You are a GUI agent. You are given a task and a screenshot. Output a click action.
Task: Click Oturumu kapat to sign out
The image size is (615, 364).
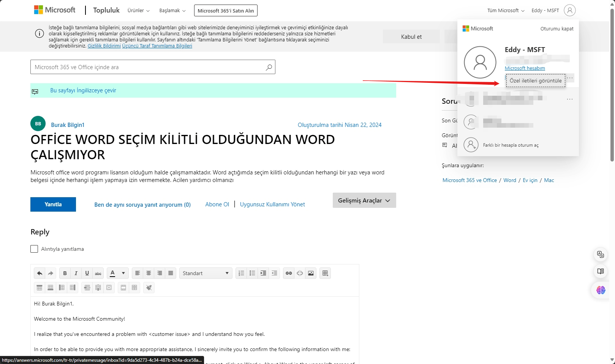click(557, 28)
